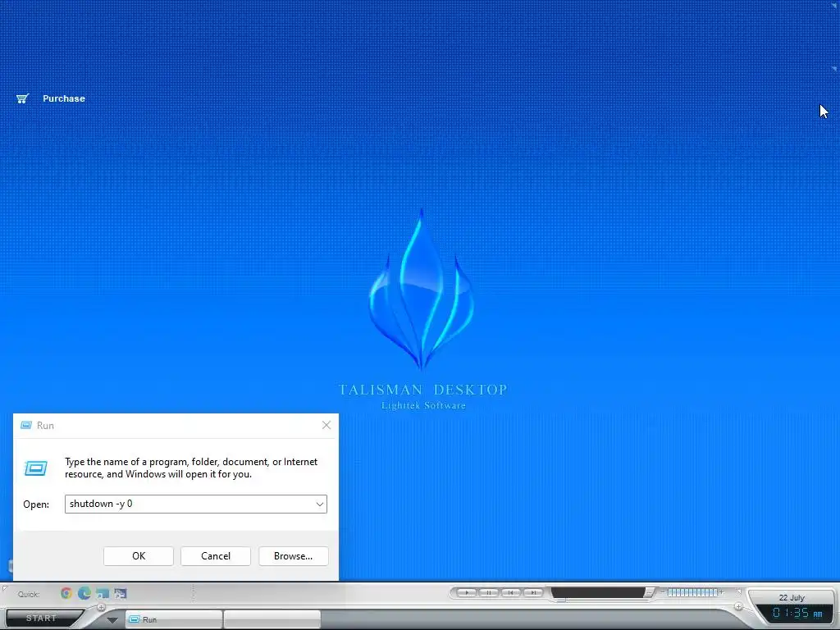Click OK in the Run dialog
Image resolution: width=840 pixels, height=630 pixels.
point(138,556)
